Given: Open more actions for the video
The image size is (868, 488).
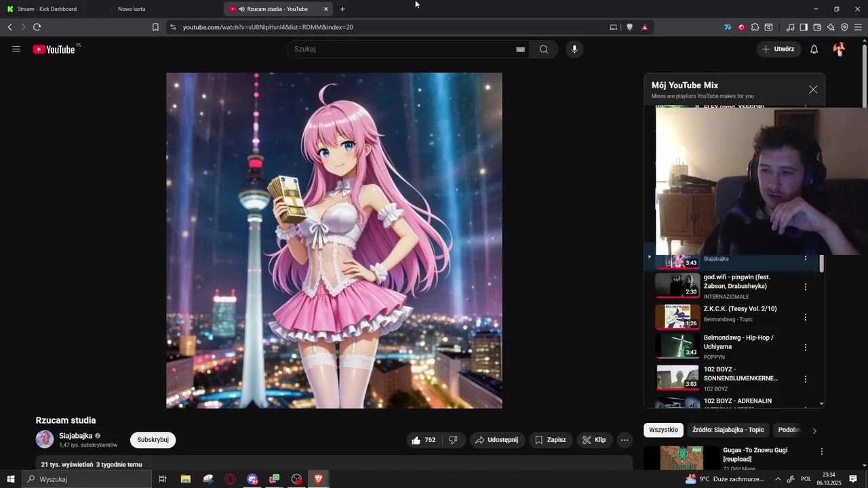Looking at the screenshot, I should pos(625,440).
